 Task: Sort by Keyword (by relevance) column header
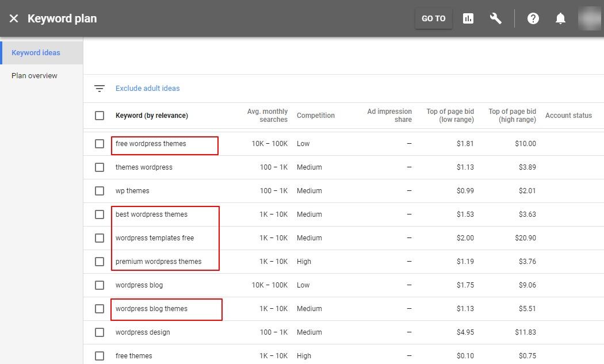(x=152, y=116)
